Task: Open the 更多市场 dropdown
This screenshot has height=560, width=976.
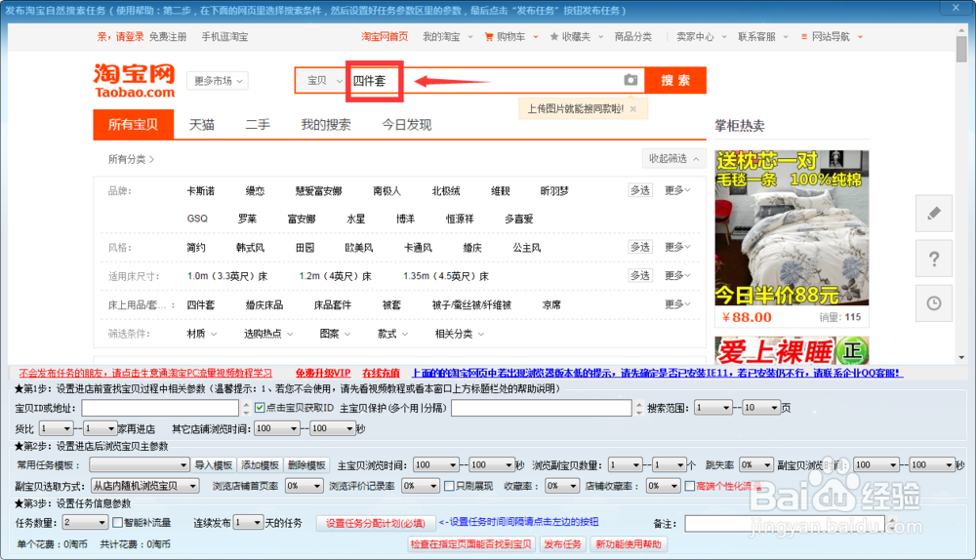Action: coord(218,81)
